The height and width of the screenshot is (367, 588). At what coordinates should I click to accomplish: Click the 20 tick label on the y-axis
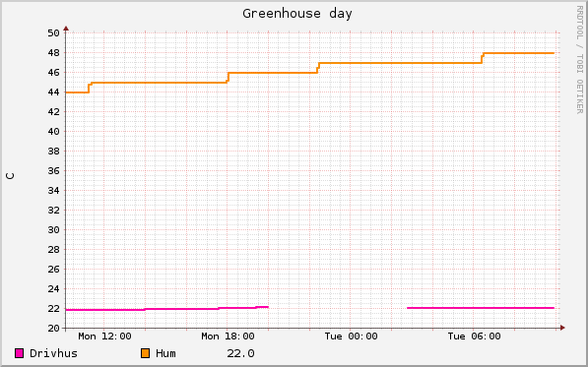53,329
